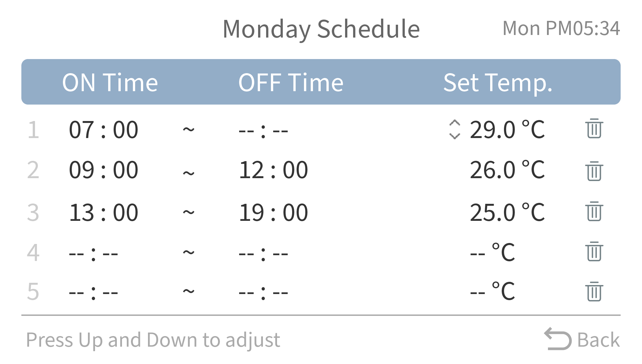The height and width of the screenshot is (364, 642).
Task: Delete schedule row 3 with trash icon
Action: pyautogui.click(x=594, y=211)
